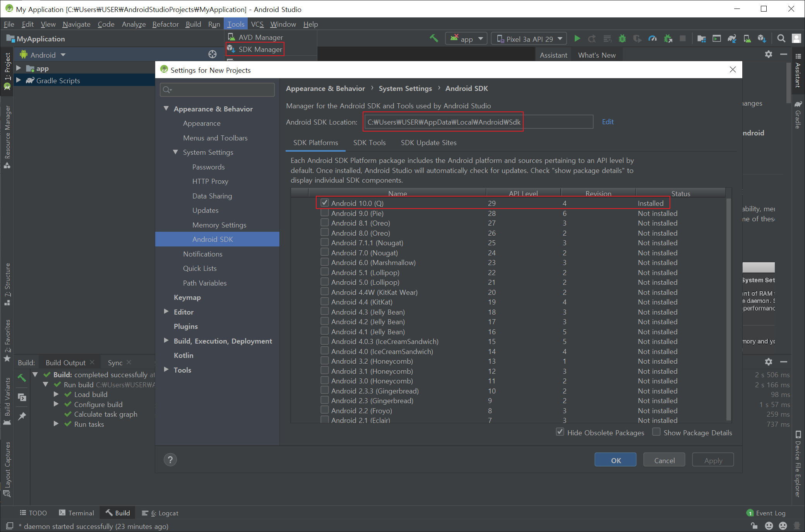Click Sync Project with Gradle Files elephant icon
This screenshot has width=805, height=532.
pos(731,38)
